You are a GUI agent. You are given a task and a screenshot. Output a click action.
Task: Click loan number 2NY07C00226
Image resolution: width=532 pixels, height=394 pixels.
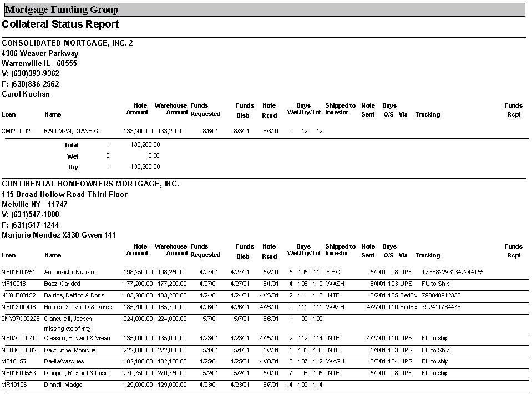click(20, 319)
